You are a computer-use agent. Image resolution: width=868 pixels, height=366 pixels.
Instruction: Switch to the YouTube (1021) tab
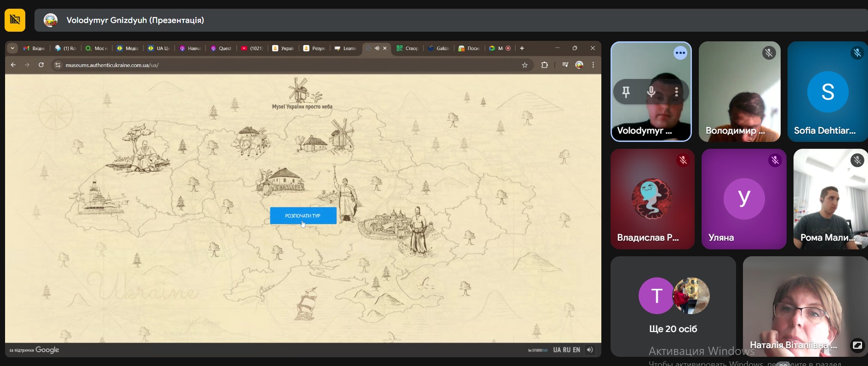coord(252,48)
